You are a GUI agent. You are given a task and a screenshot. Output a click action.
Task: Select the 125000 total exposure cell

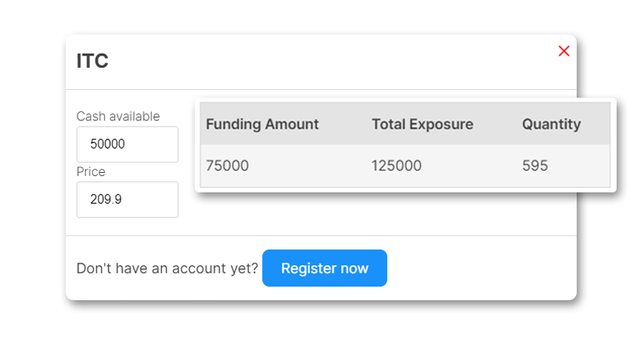[396, 166]
